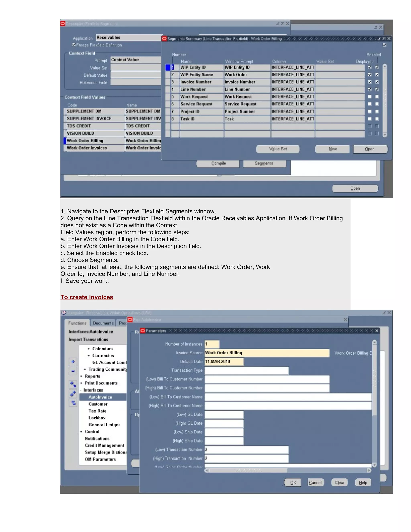Expand the Print Documents node
Screen dimensions: 411x532
point(81,383)
